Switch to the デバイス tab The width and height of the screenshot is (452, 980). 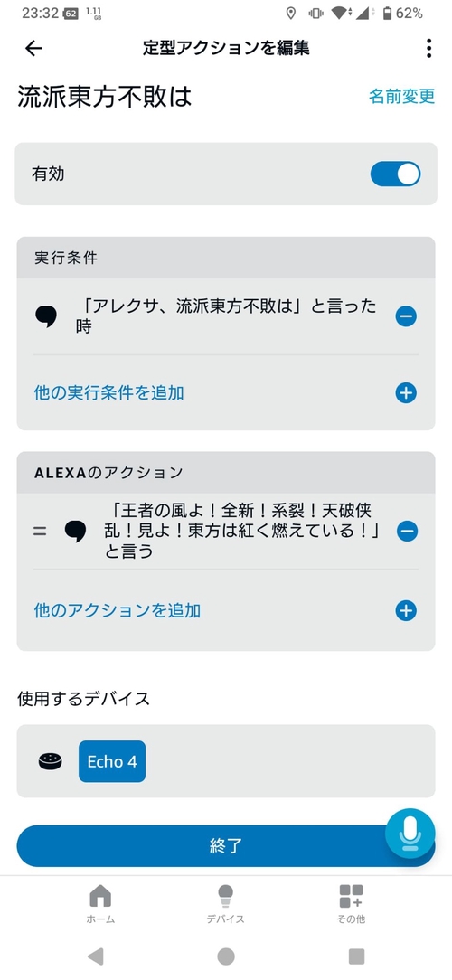[226, 904]
